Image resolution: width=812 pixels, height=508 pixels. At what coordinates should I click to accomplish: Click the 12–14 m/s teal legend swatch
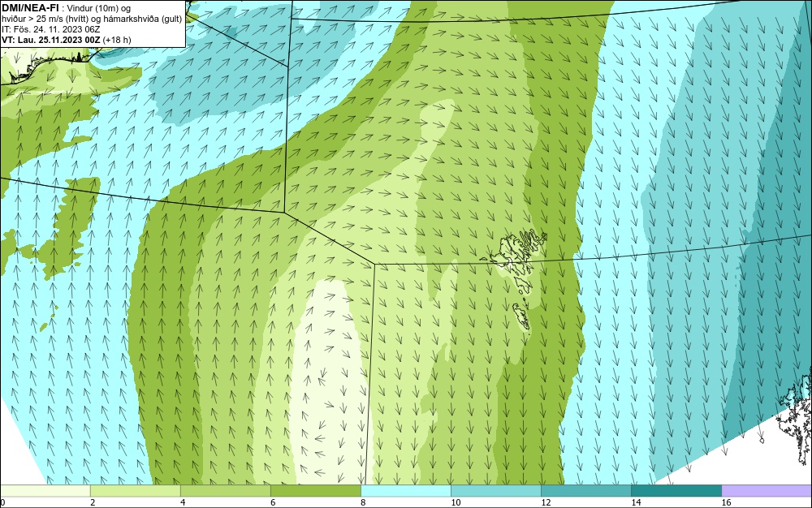pyautogui.click(x=585, y=490)
